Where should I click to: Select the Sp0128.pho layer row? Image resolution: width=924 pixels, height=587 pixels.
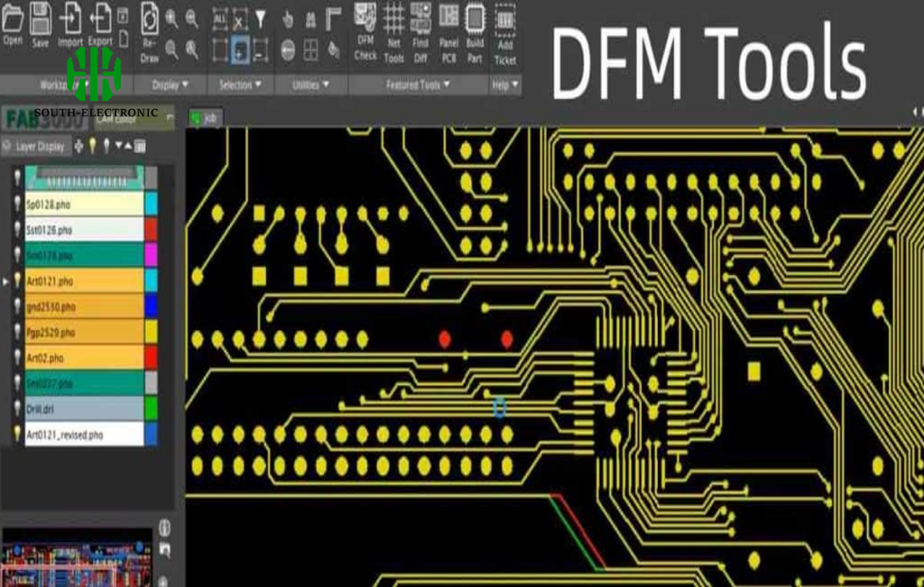click(84, 205)
